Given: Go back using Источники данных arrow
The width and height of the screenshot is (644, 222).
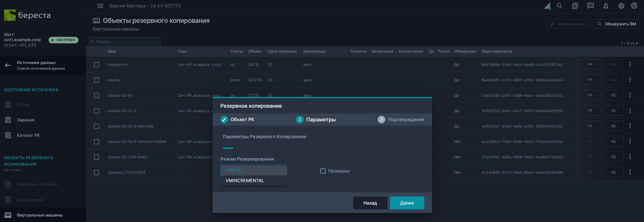Looking at the screenshot, I should [8, 65].
